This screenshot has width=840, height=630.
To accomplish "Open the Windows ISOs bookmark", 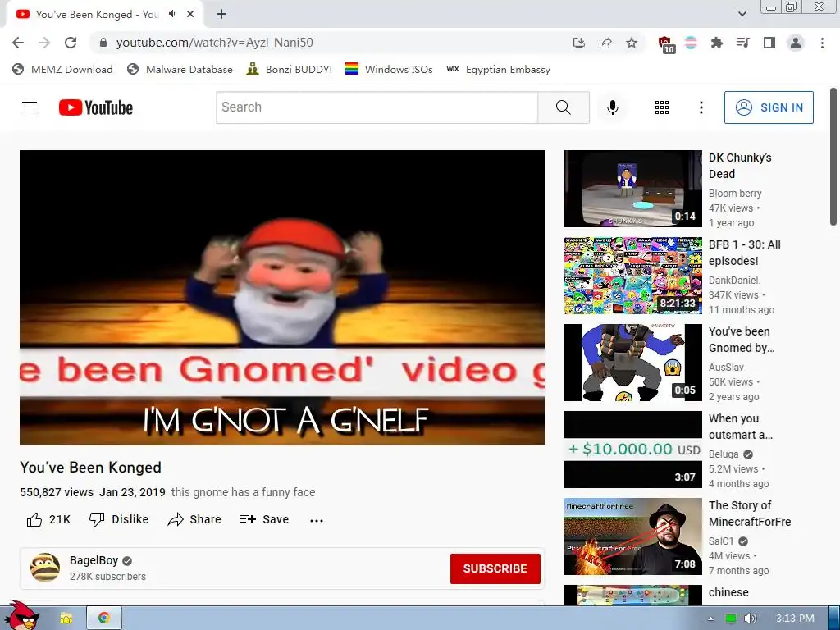I will click(389, 69).
